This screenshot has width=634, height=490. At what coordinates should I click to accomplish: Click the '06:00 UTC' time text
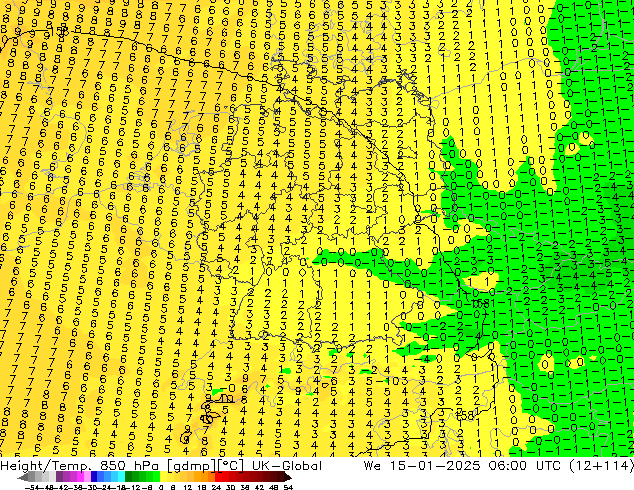[526, 466]
